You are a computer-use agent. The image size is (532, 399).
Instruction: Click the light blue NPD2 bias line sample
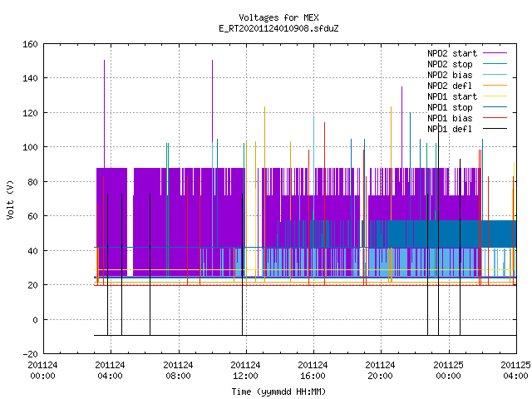(495, 75)
